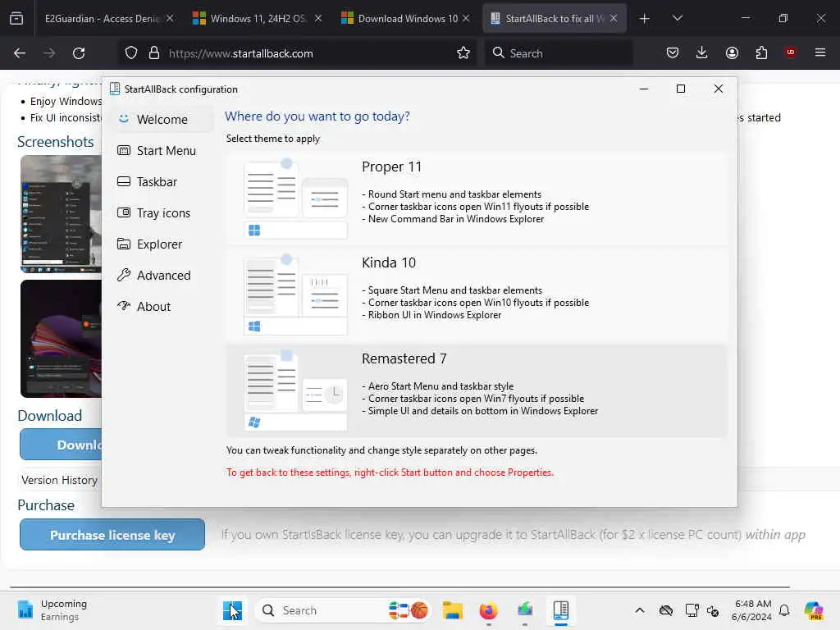
Task: Open the Advanced settings page
Action: pos(163,275)
